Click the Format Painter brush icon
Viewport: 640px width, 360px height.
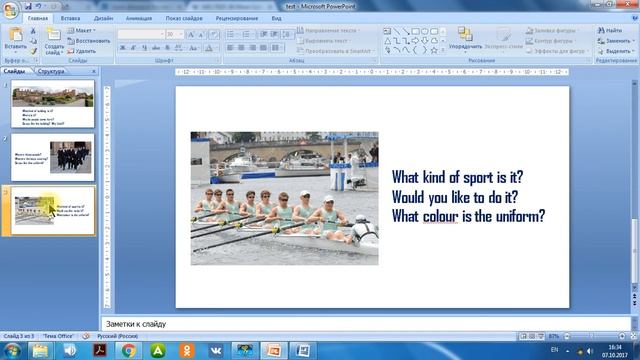coord(33,51)
